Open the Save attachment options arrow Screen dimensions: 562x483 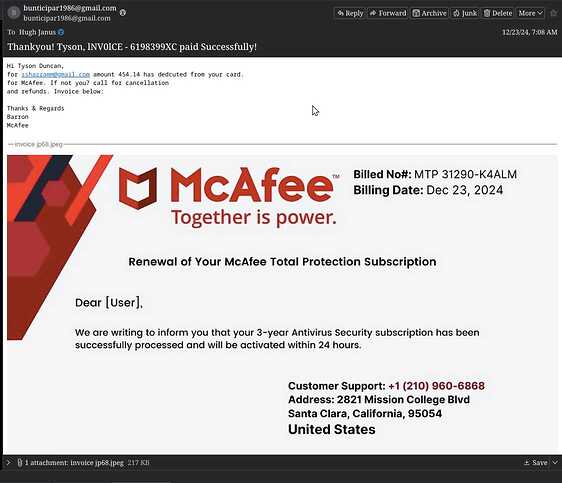coord(555,463)
